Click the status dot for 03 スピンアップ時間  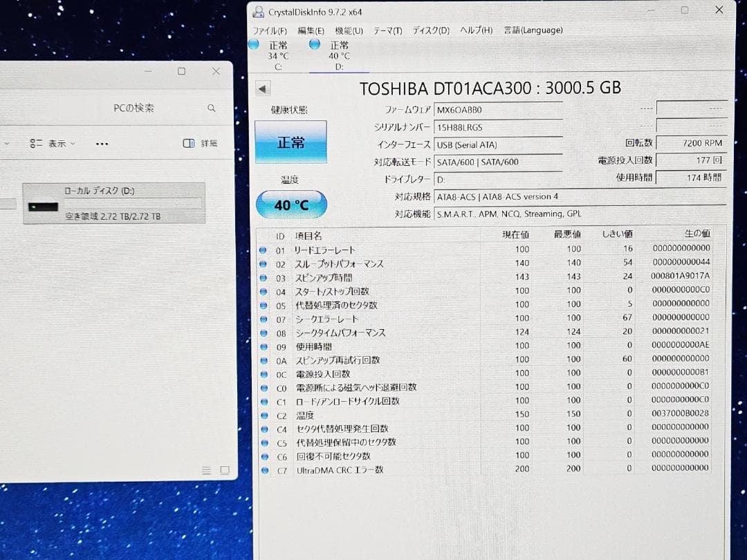(263, 278)
